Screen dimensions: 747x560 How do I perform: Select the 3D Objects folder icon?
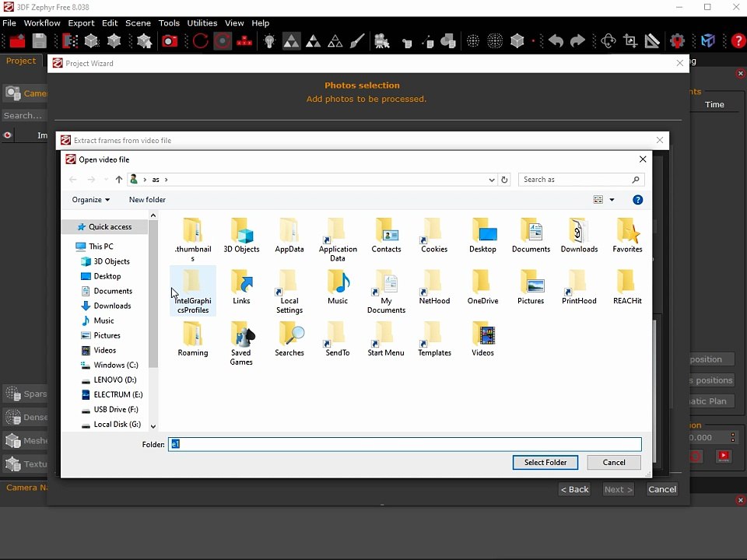(x=241, y=236)
